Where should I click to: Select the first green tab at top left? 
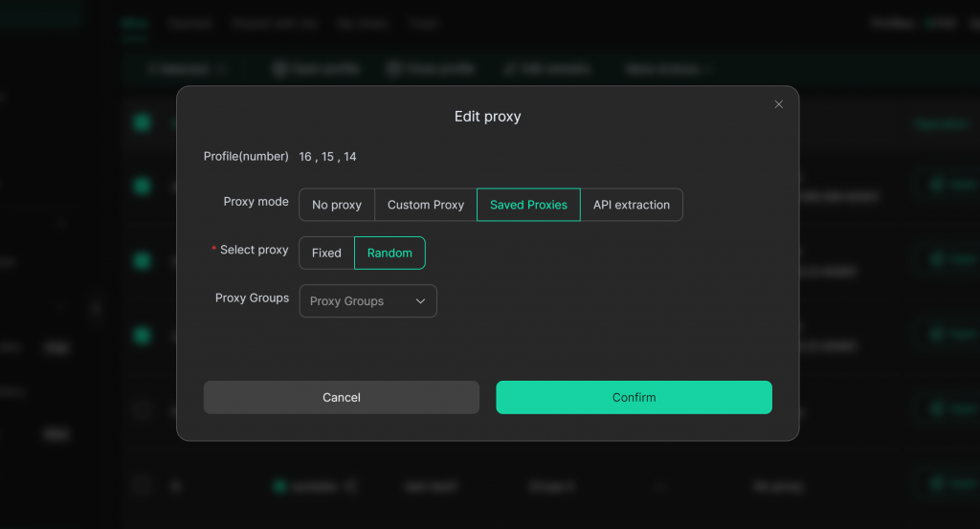pos(133,23)
